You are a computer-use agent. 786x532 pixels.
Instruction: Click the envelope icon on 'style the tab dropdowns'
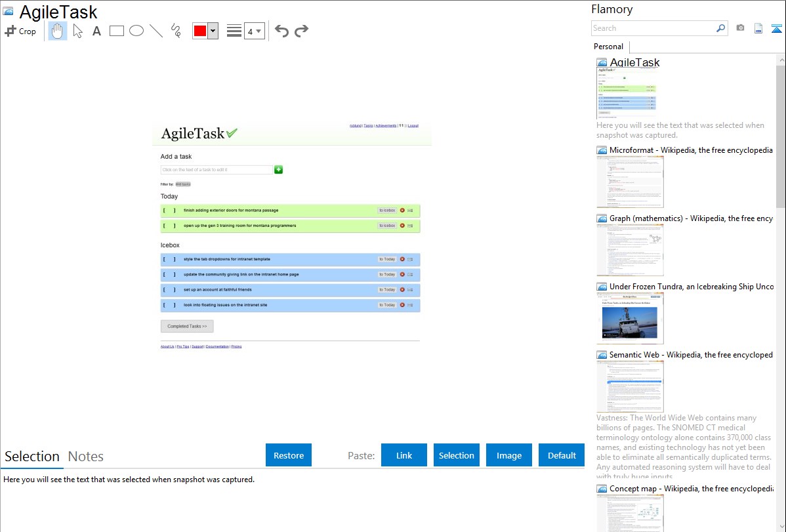click(410, 259)
